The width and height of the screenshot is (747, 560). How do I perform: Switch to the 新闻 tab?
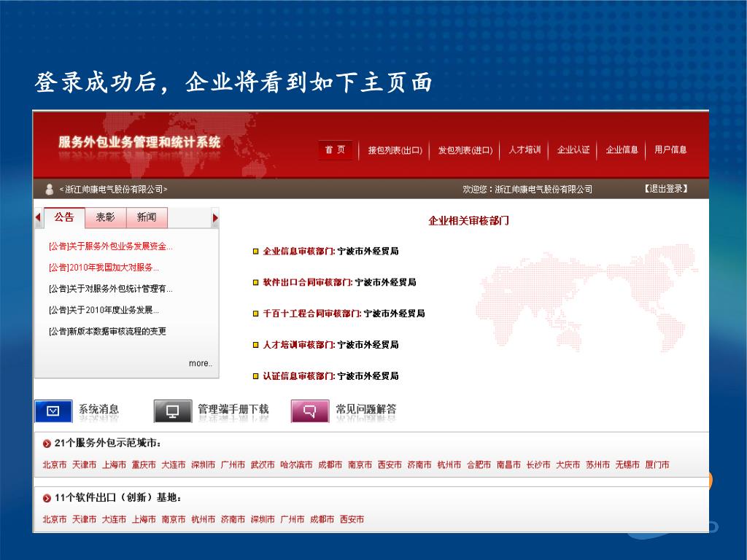147,217
